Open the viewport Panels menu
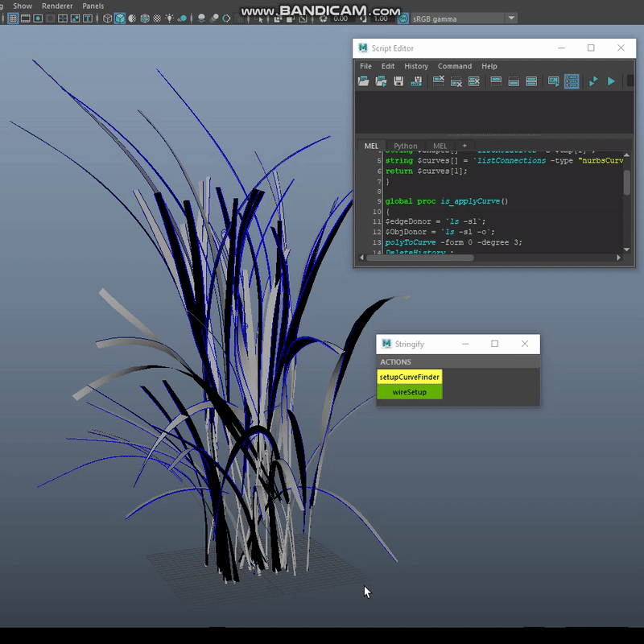 [93, 6]
